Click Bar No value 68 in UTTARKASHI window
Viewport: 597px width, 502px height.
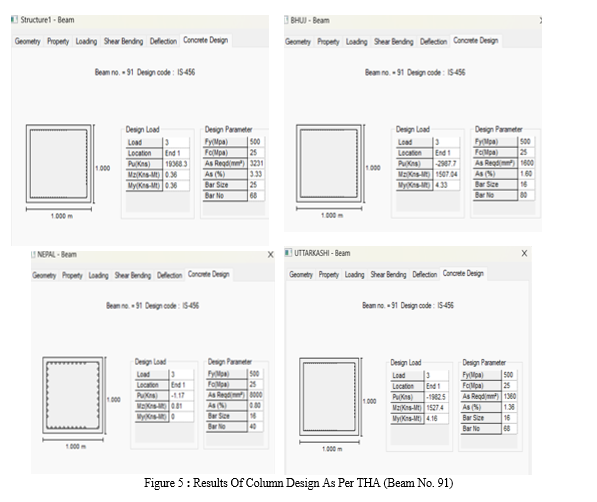coord(509,428)
